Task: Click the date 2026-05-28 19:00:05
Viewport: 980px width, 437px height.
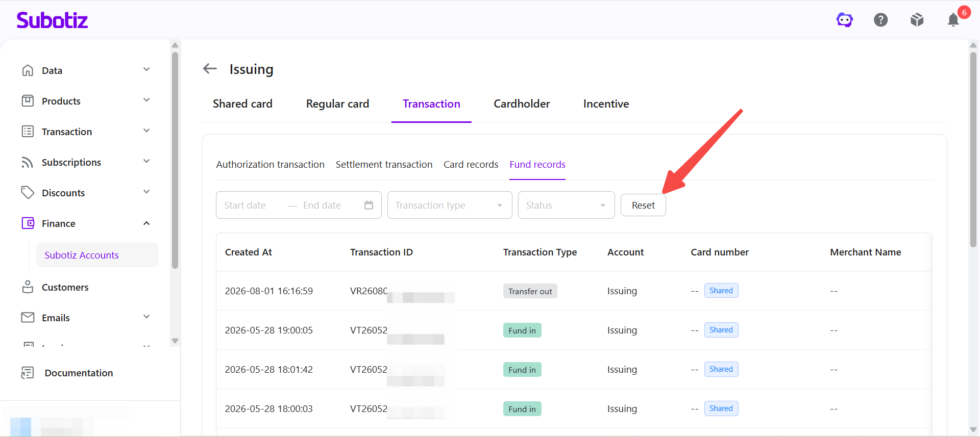Action: click(269, 330)
